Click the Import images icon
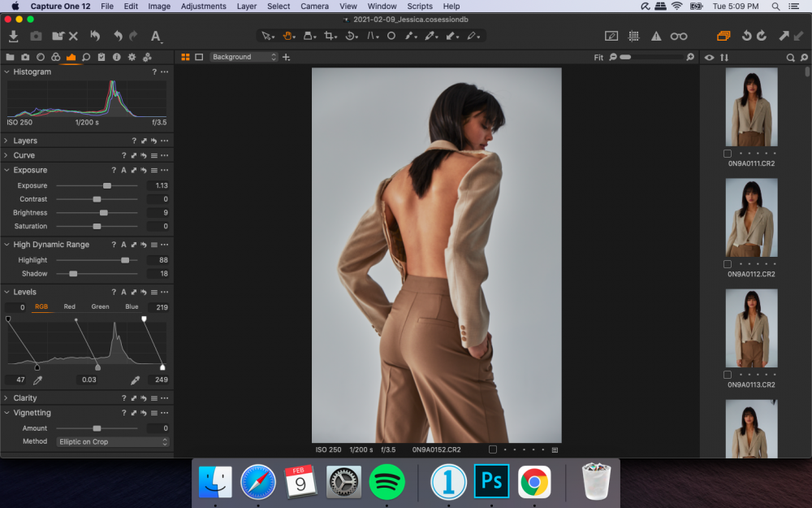This screenshot has width=812, height=508. click(x=14, y=36)
